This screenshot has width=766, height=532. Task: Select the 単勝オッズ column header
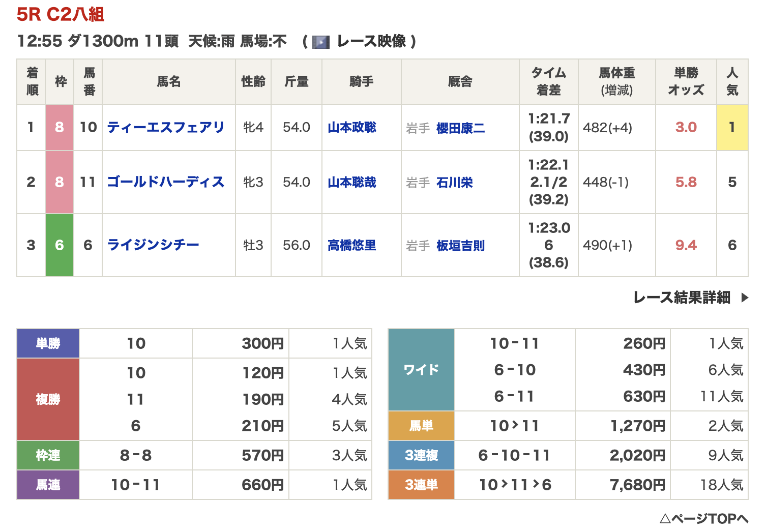tap(686, 81)
